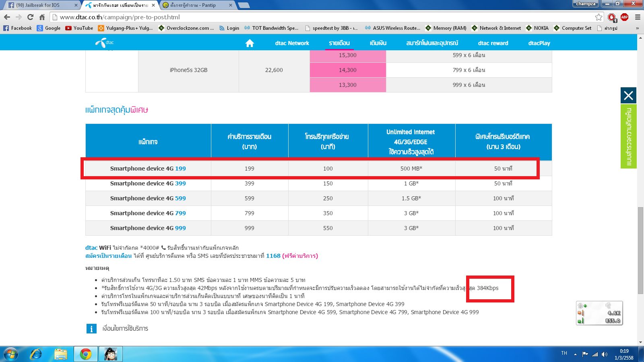Reload the page with the refresh icon
644x362 pixels.
pos(30,17)
